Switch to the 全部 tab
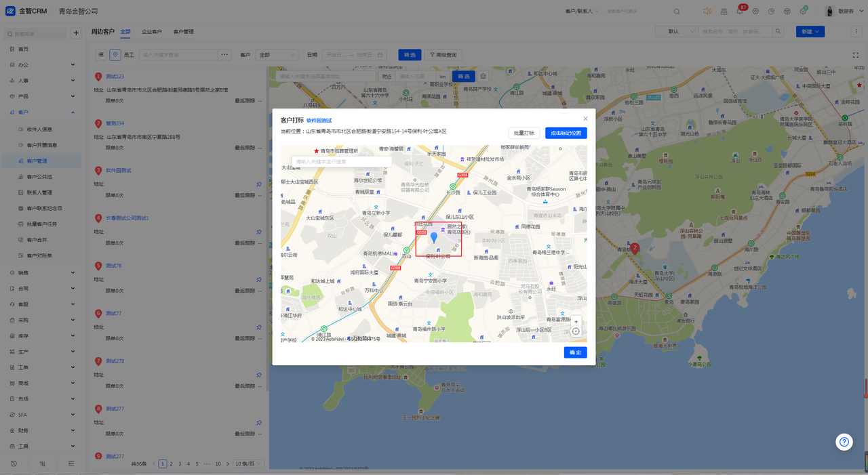Screen dimensions: 868x475 tap(125, 32)
